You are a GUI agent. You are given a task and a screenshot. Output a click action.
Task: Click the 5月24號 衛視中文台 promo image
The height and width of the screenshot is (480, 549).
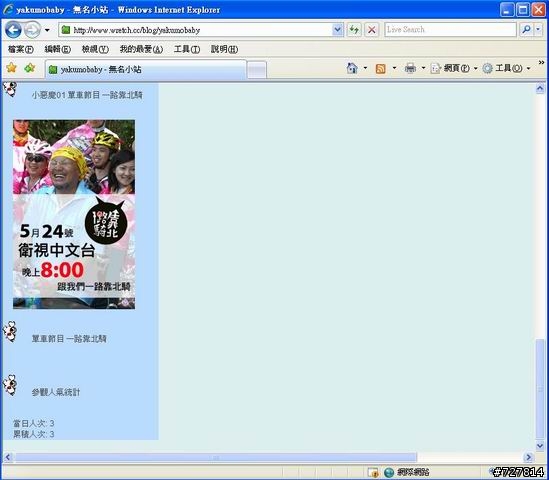tap(74, 214)
